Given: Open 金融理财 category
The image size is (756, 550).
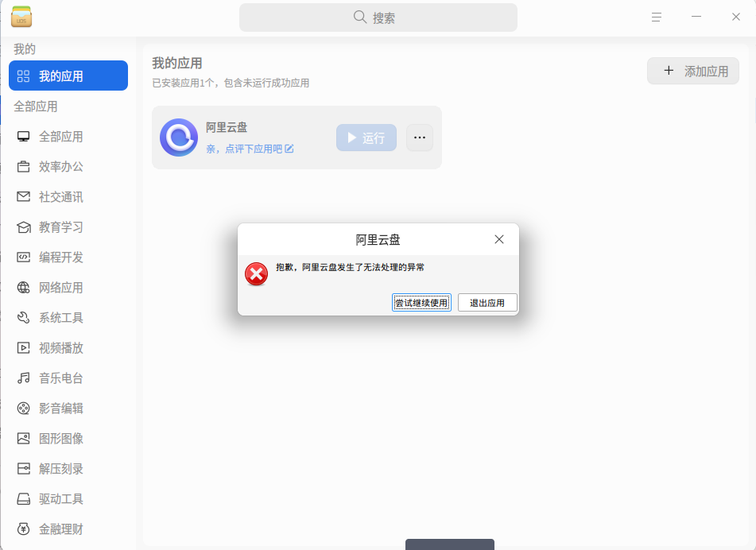Looking at the screenshot, I should 68,529.
